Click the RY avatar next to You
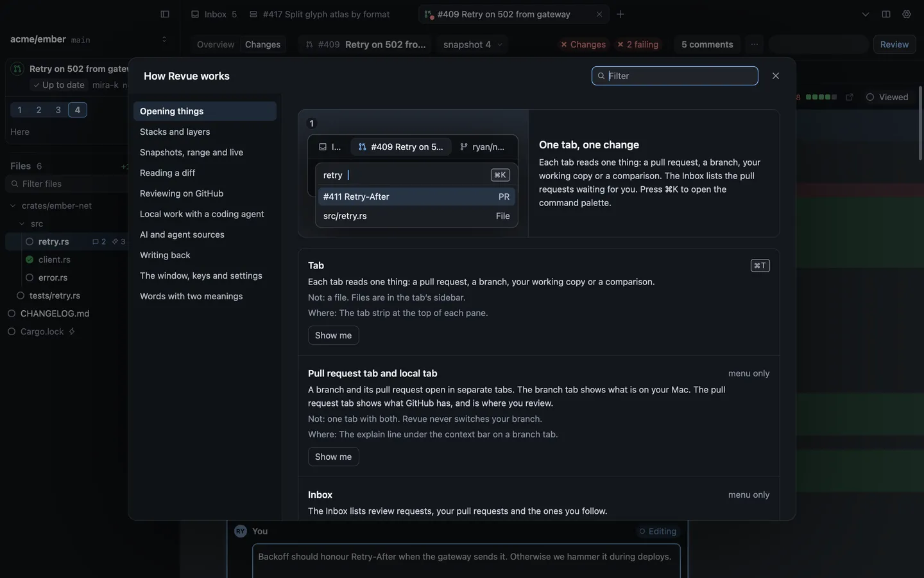Image resolution: width=924 pixels, height=578 pixels. (241, 531)
